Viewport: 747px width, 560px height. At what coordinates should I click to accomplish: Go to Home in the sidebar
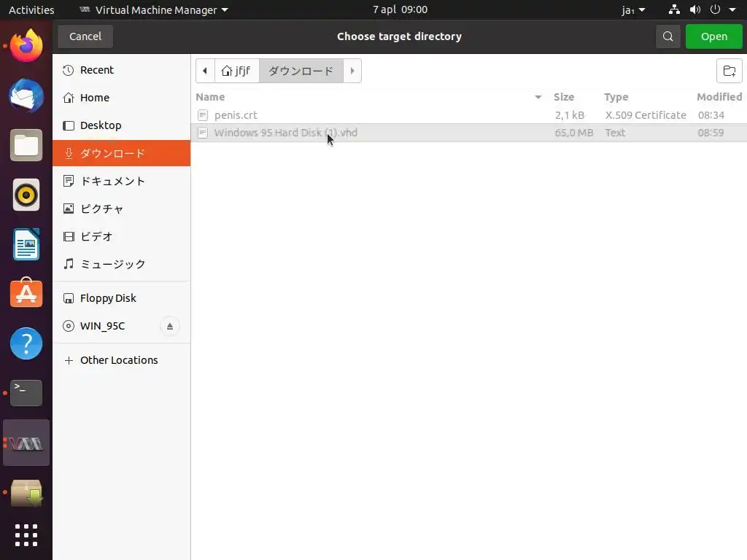122,98
